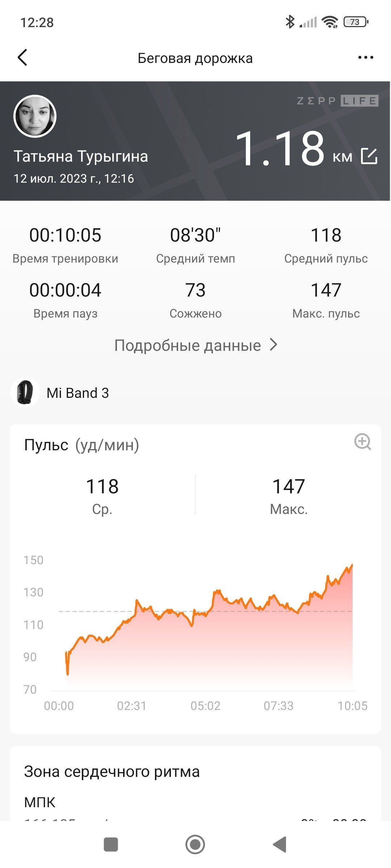Tap the Zepp Life logo

point(337,101)
